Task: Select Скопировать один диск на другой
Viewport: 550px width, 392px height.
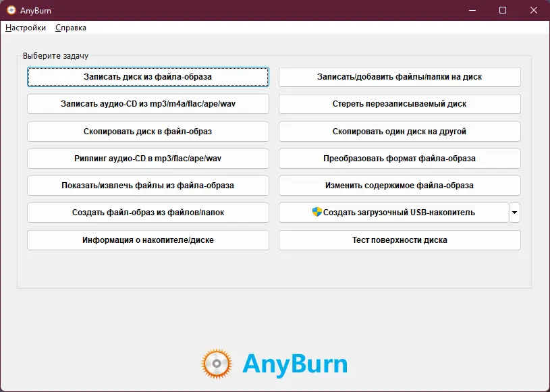Action: (400, 132)
